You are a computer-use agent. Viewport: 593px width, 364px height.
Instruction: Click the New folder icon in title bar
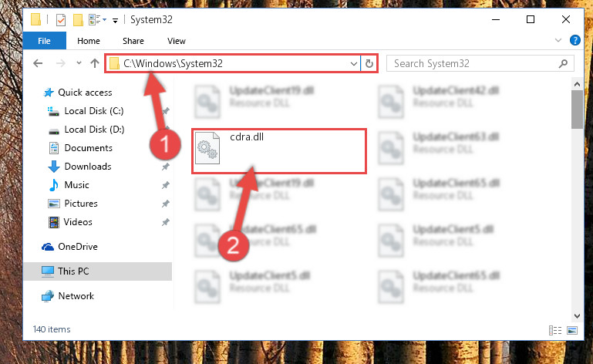(78, 20)
